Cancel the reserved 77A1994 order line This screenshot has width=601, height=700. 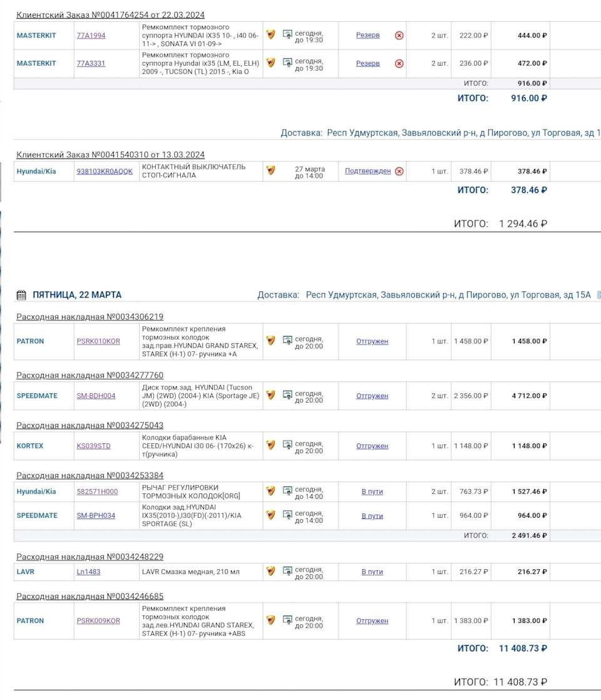tap(399, 36)
